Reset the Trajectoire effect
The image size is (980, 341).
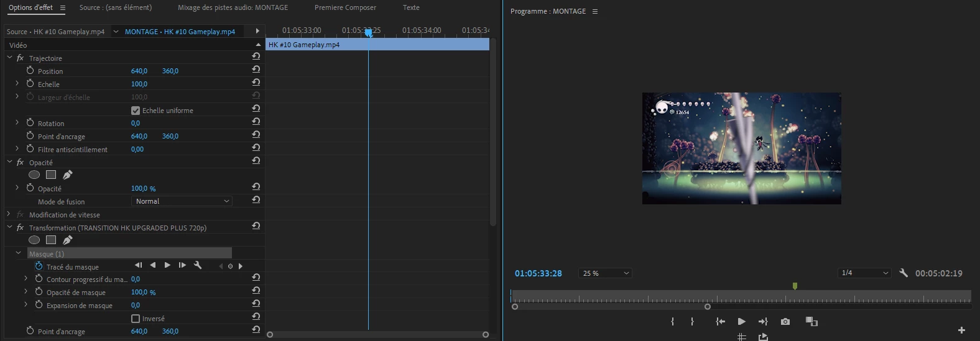[256, 56]
